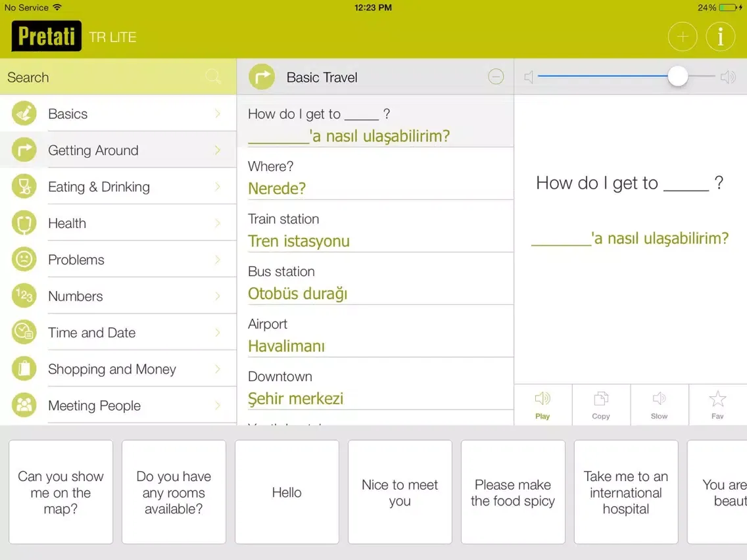The width and height of the screenshot is (747, 560).
Task: Click the Problems sad face icon
Action: [x=24, y=260]
